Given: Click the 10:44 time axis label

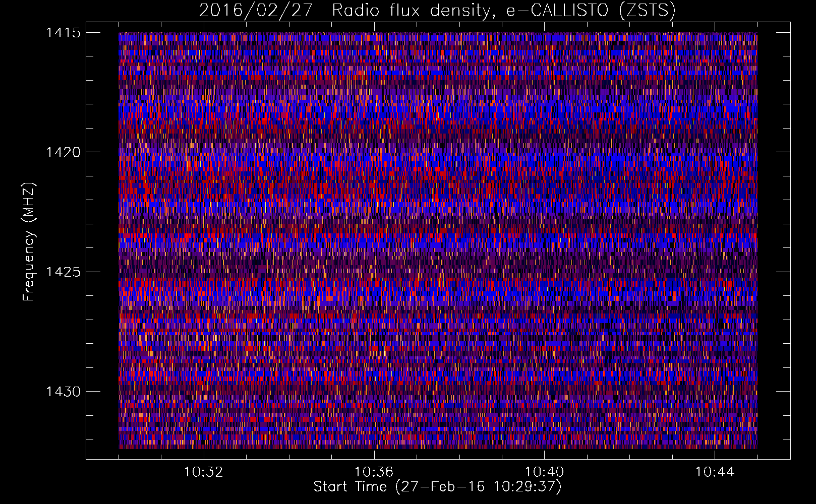Looking at the screenshot, I should tap(715, 472).
